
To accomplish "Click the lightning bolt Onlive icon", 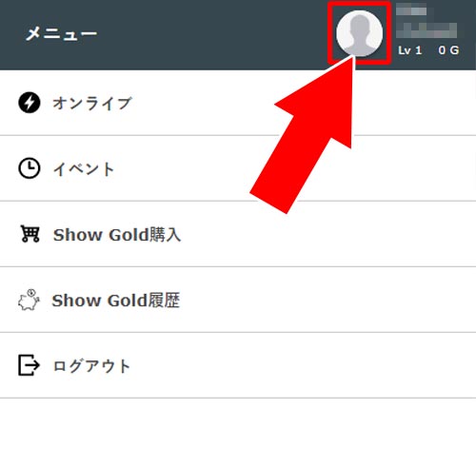I will 30,103.
